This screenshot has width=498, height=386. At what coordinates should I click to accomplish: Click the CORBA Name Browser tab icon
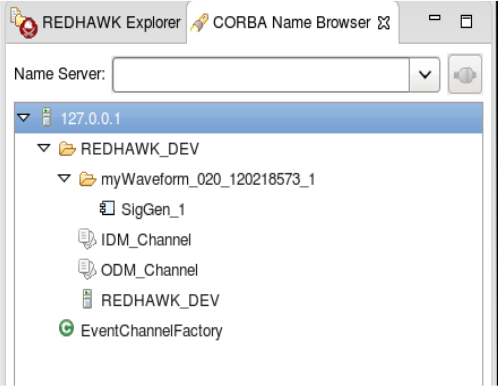[x=200, y=23]
